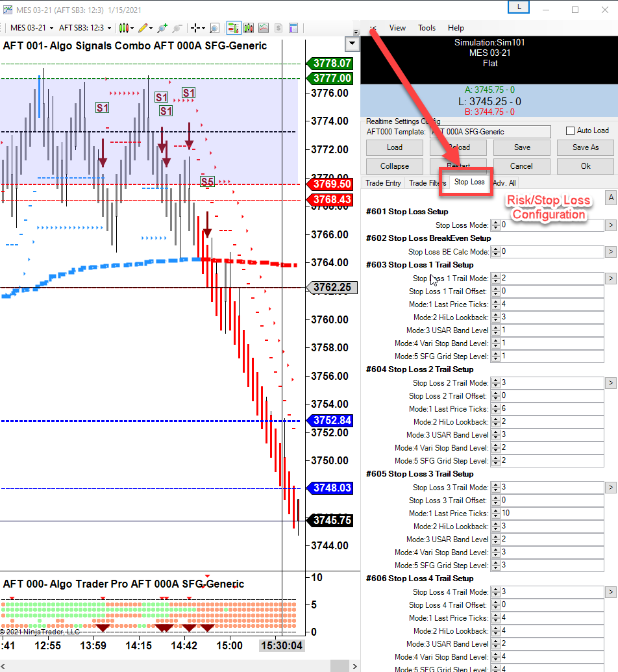Open the Tools menu

(x=426, y=28)
